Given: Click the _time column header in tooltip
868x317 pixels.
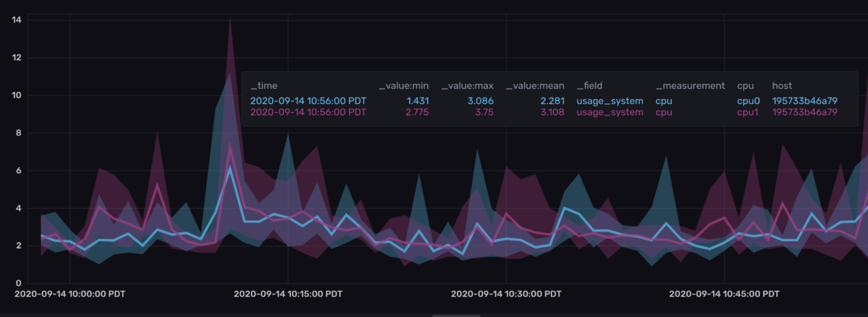Looking at the screenshot, I should [264, 86].
